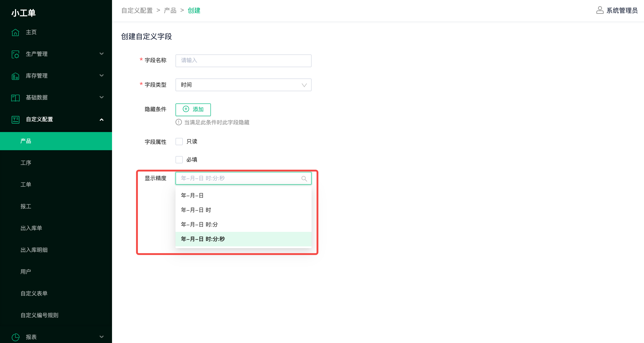Click the 基础数据 book icon
The height and width of the screenshot is (343, 644).
coord(15,98)
